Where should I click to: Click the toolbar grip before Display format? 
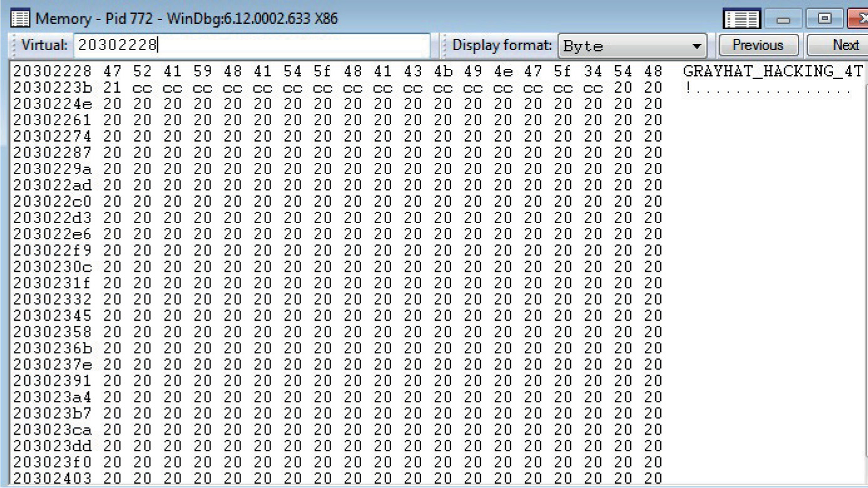click(x=444, y=46)
